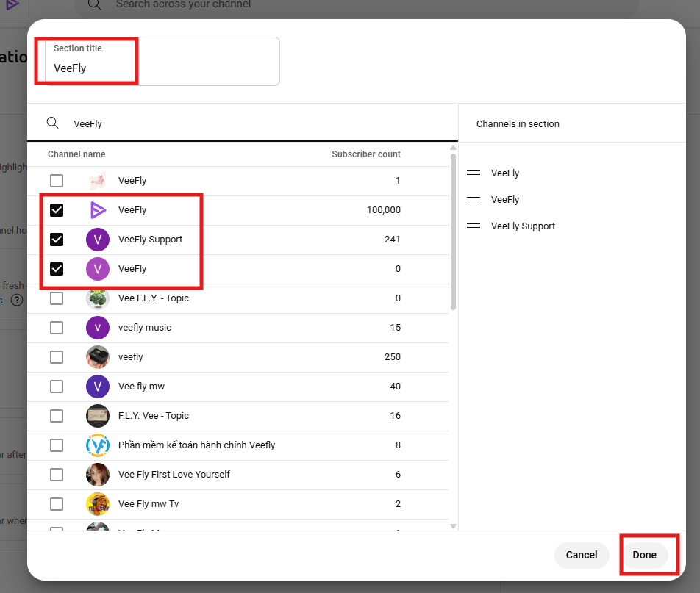
Task: Click the Phần mềm kế toán hành chính Veefly logo
Action: click(97, 445)
